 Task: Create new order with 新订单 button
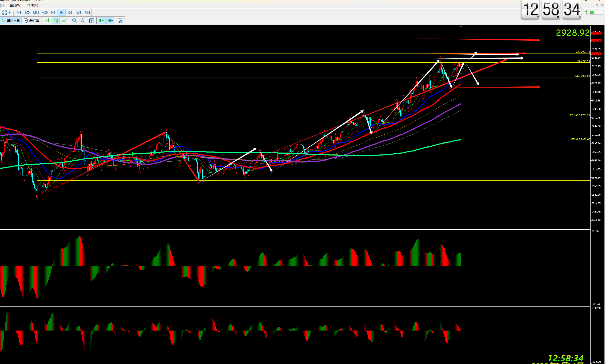[x=32, y=21]
